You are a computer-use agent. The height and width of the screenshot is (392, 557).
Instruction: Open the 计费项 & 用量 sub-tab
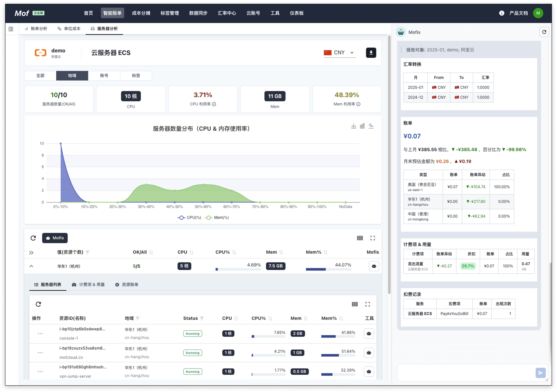(88, 284)
